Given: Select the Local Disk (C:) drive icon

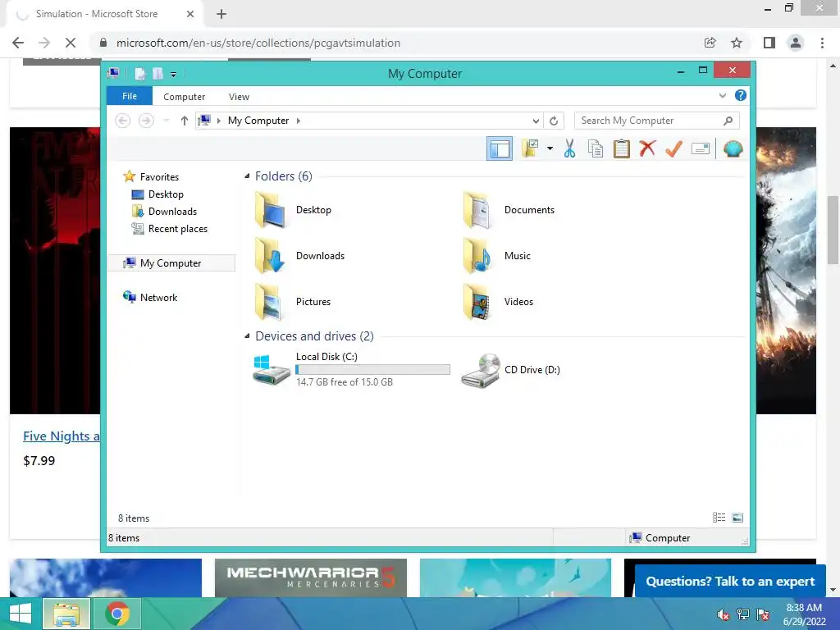Looking at the screenshot, I should pos(272,370).
